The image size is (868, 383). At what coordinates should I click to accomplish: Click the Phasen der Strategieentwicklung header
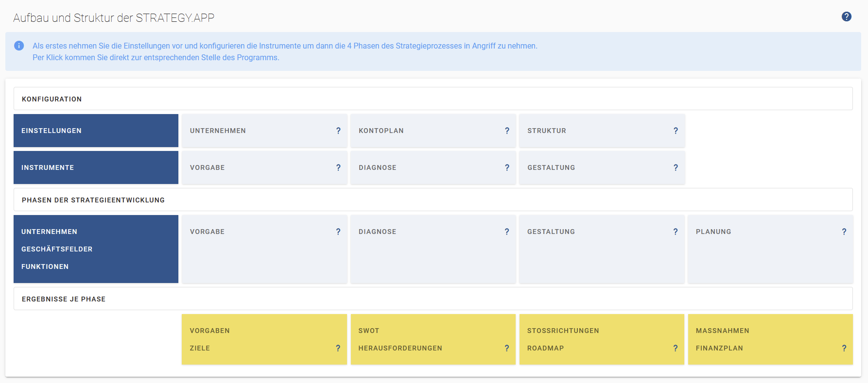pyautogui.click(x=433, y=200)
